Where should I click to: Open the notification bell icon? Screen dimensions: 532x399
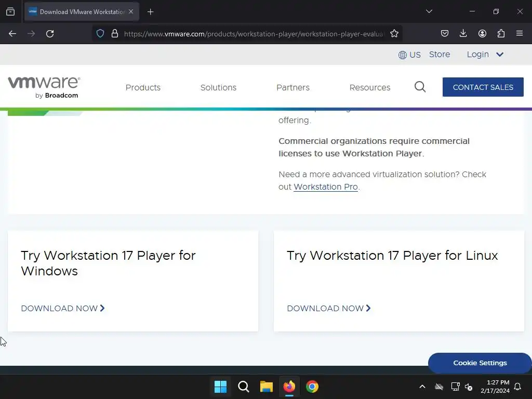click(x=518, y=387)
